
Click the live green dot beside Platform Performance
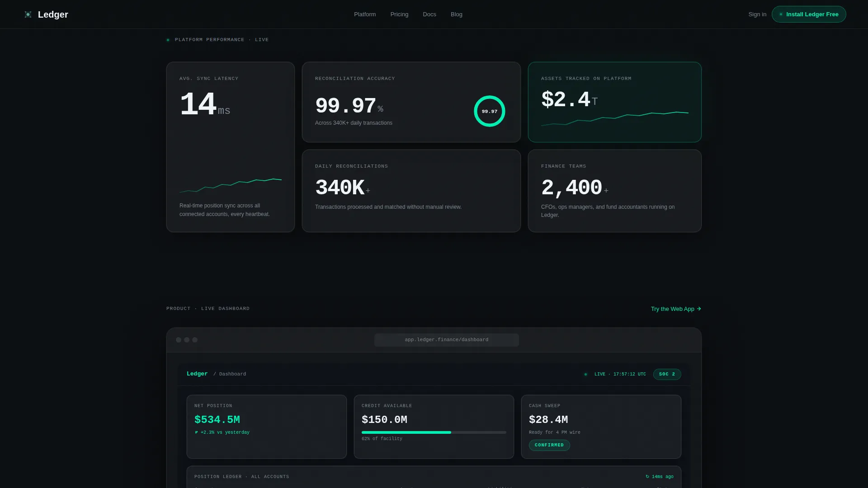point(168,40)
